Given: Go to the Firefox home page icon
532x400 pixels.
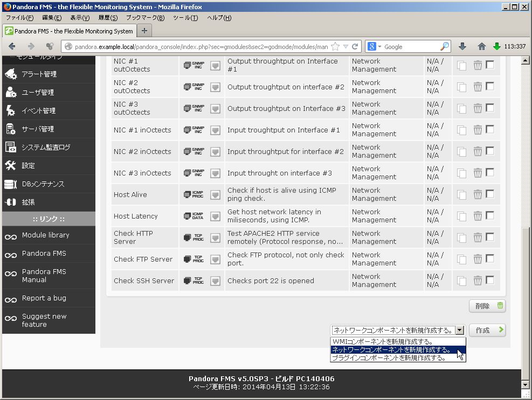Looking at the screenshot, I should click(x=481, y=46).
